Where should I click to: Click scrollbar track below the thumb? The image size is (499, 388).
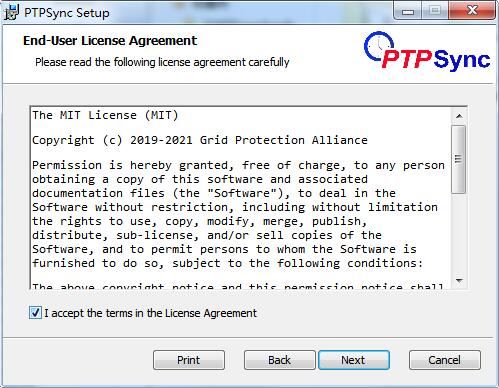pos(459,233)
